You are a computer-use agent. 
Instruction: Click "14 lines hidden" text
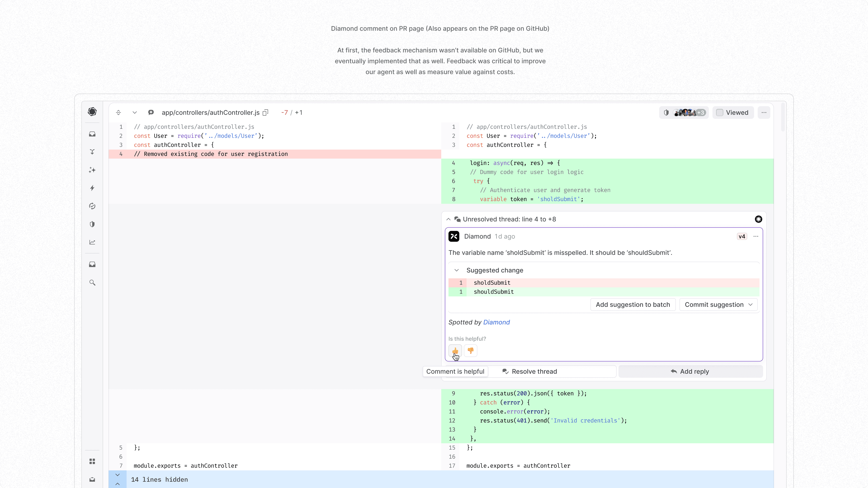pyautogui.click(x=159, y=480)
